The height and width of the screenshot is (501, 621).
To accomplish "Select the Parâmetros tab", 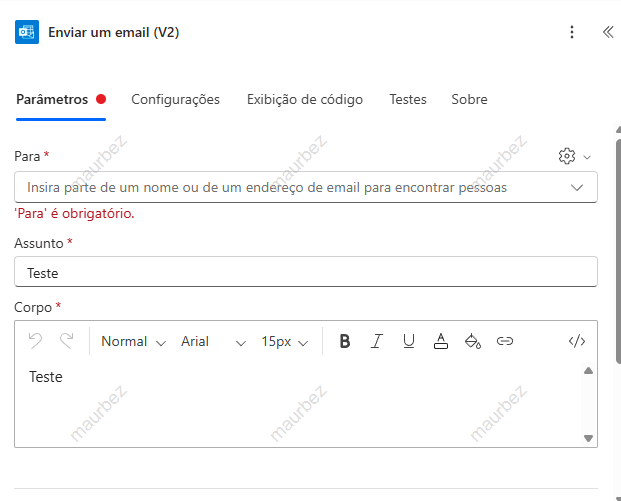I will pos(61,100).
